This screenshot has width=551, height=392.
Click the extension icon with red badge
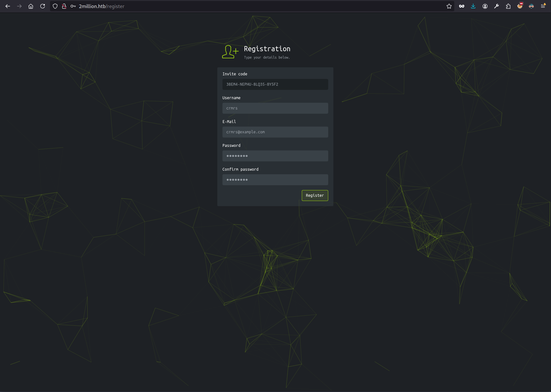pyautogui.click(x=520, y=6)
